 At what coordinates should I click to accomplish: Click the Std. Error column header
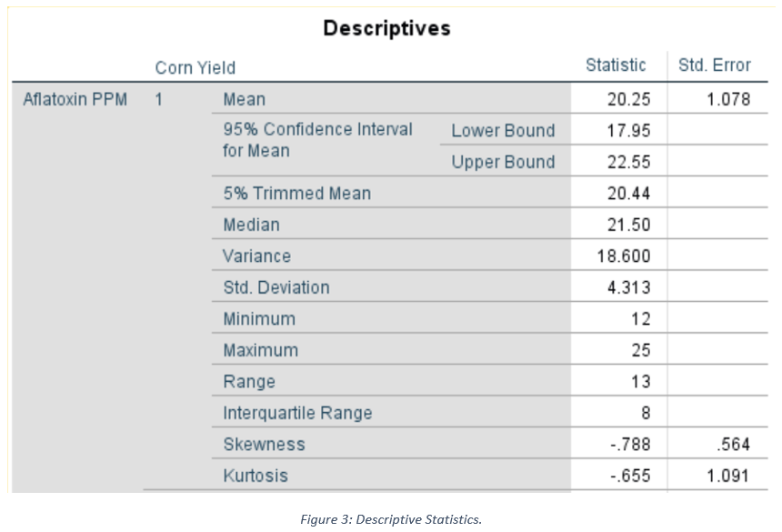[715, 65]
